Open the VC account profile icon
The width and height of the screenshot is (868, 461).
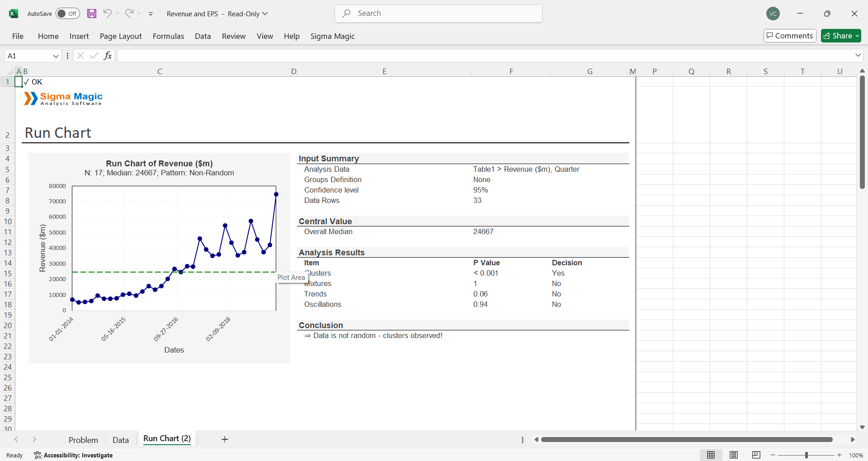point(773,14)
